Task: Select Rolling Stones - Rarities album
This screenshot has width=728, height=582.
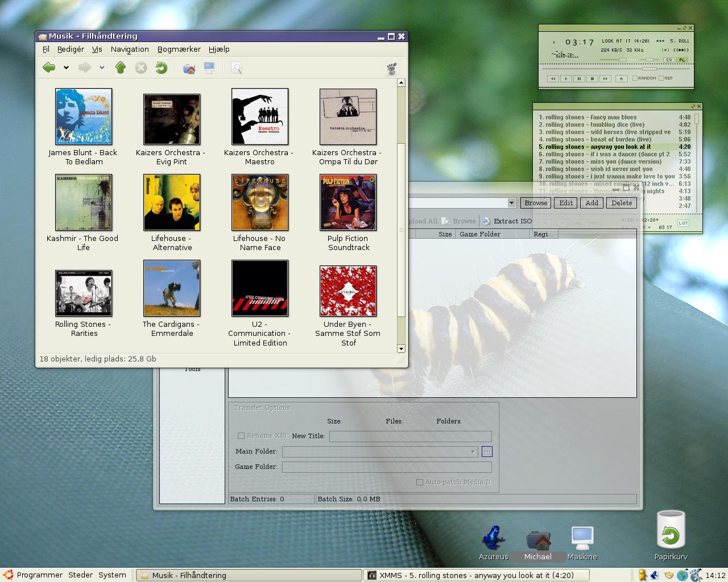Action: point(84,304)
